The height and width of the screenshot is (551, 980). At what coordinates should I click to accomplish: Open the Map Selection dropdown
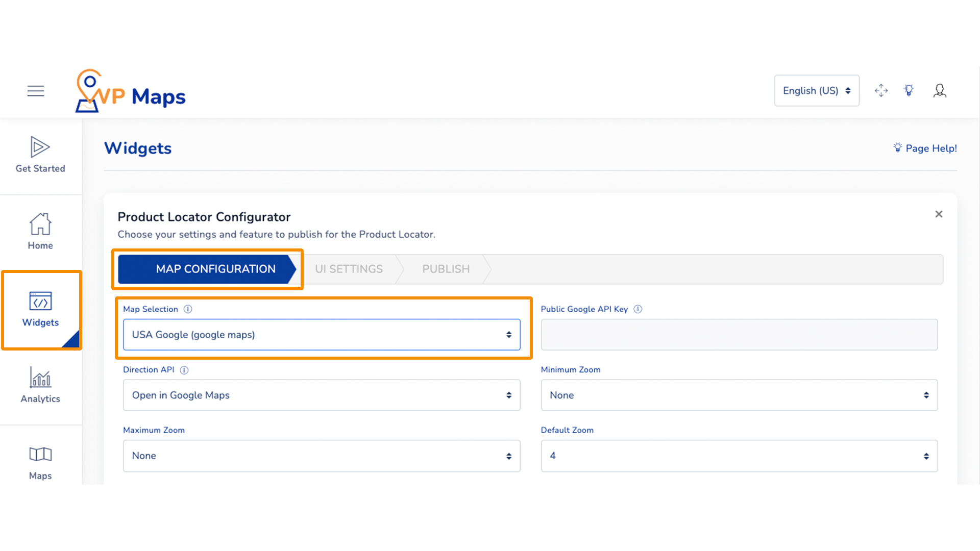[321, 335]
